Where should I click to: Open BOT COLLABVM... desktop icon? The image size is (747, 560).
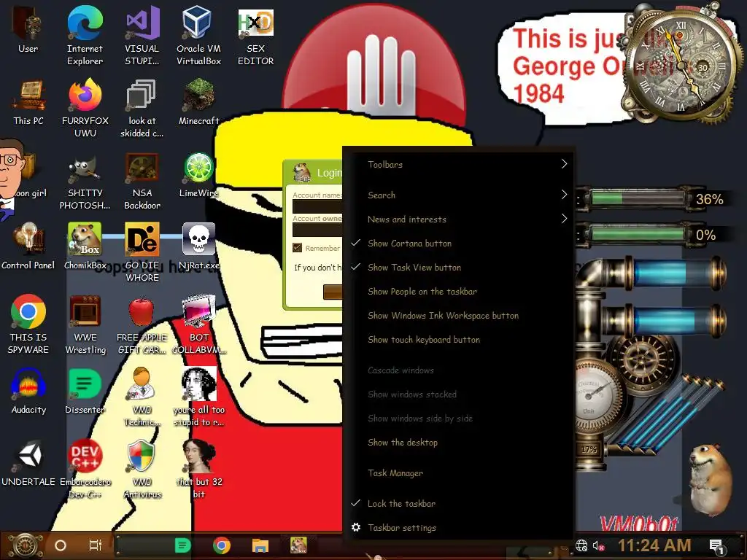pos(198,324)
